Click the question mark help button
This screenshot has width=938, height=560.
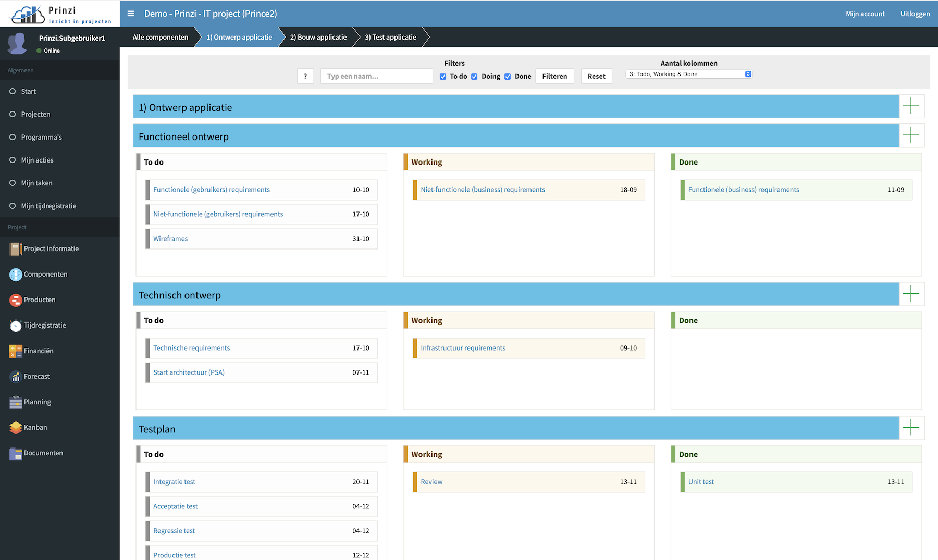tap(305, 76)
